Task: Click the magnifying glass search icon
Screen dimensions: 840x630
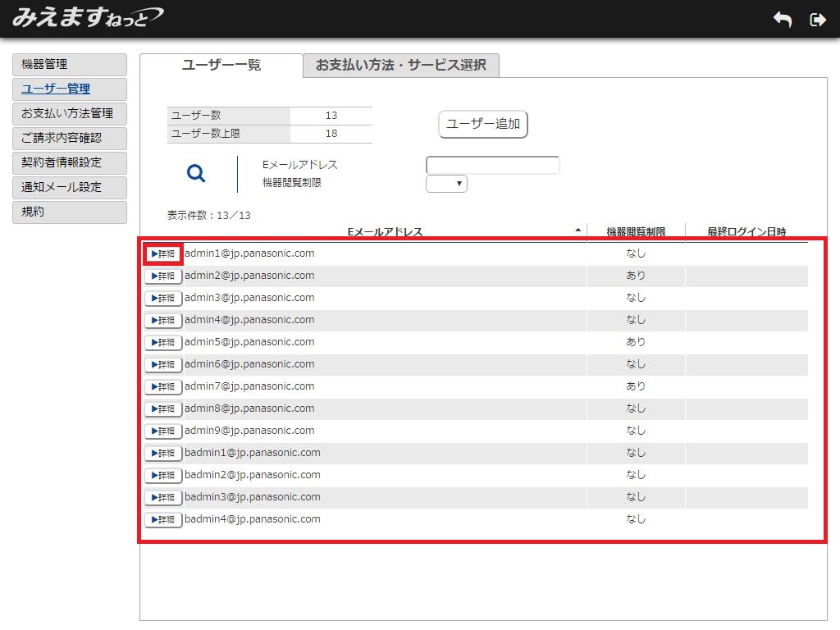Action: (196, 173)
